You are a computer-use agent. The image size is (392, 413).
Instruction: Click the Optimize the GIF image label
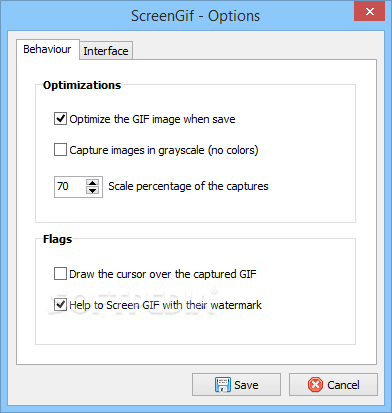pos(152,119)
